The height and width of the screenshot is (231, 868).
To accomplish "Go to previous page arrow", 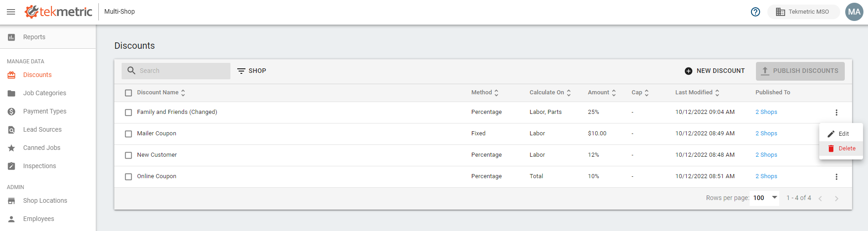I will click(820, 198).
